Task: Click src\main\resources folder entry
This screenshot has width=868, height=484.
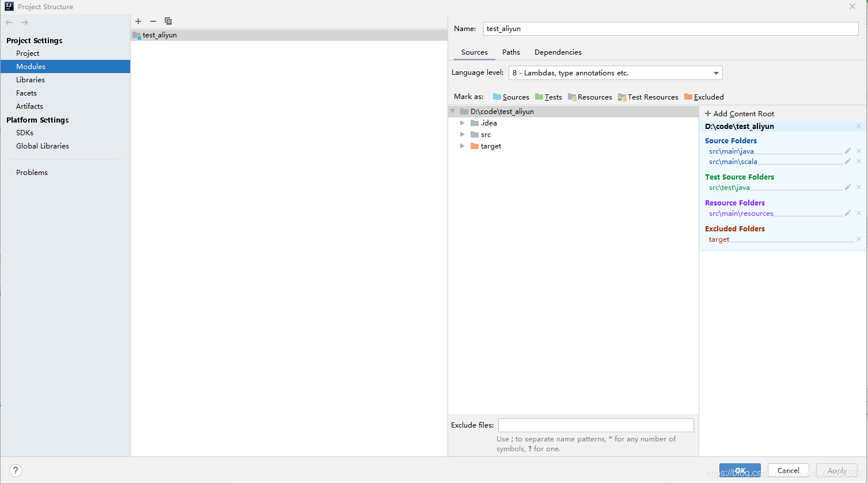Action: coord(741,214)
